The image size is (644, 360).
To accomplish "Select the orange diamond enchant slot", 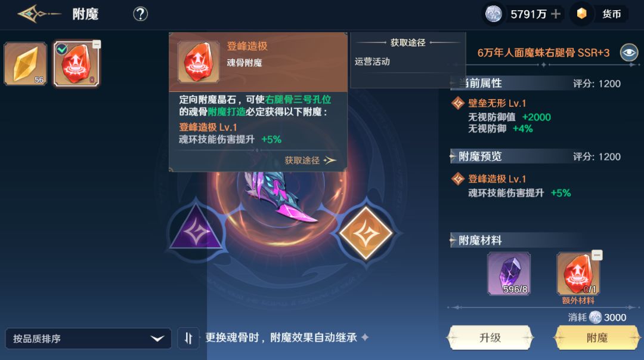I will (366, 233).
